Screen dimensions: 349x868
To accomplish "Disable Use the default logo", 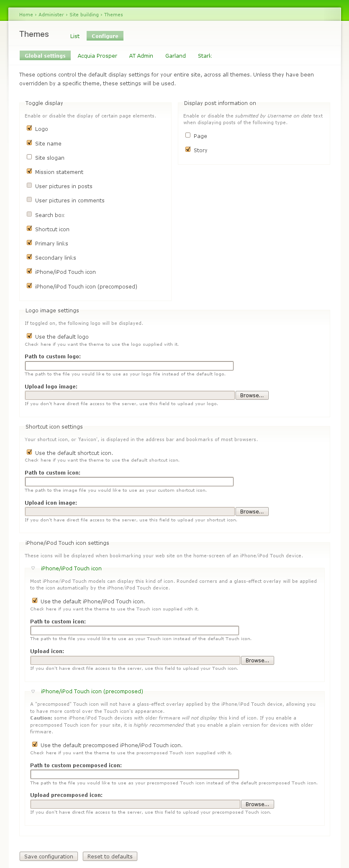I will [x=29, y=336].
